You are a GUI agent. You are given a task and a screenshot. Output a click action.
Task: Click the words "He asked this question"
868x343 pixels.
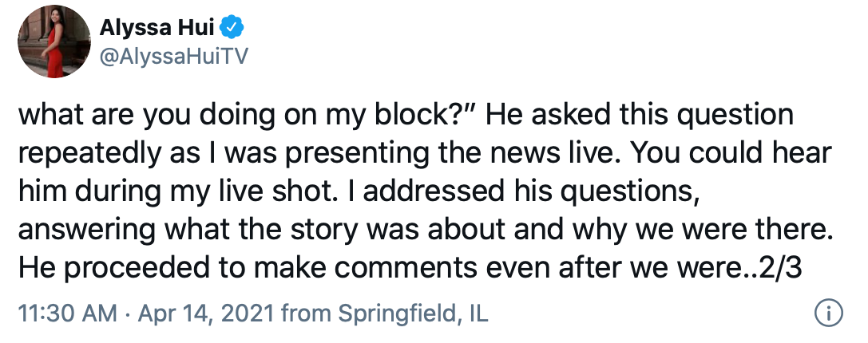click(637, 116)
